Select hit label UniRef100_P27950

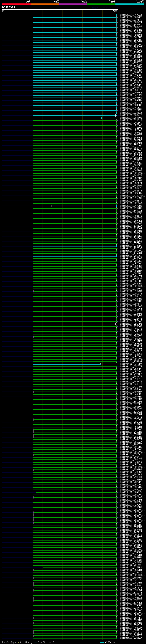(131, 505)
